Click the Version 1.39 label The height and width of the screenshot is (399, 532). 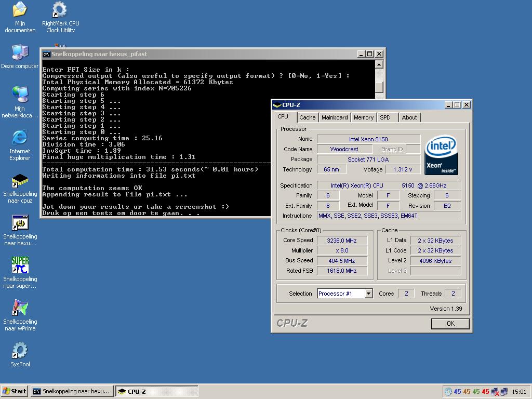point(446,309)
